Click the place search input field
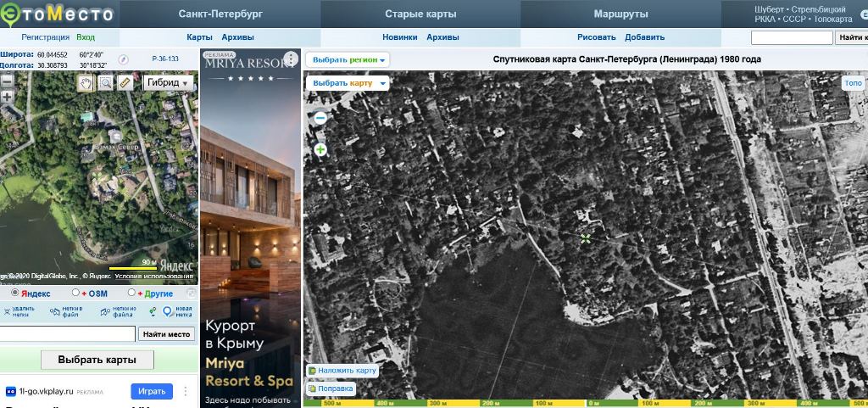The height and width of the screenshot is (408, 868). 68,334
